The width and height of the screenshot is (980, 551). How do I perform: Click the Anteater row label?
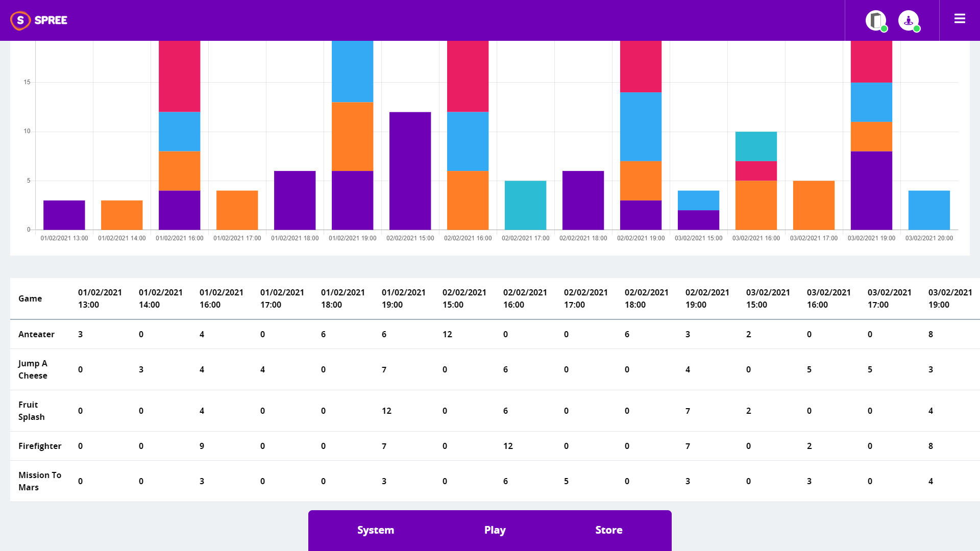(x=36, y=334)
